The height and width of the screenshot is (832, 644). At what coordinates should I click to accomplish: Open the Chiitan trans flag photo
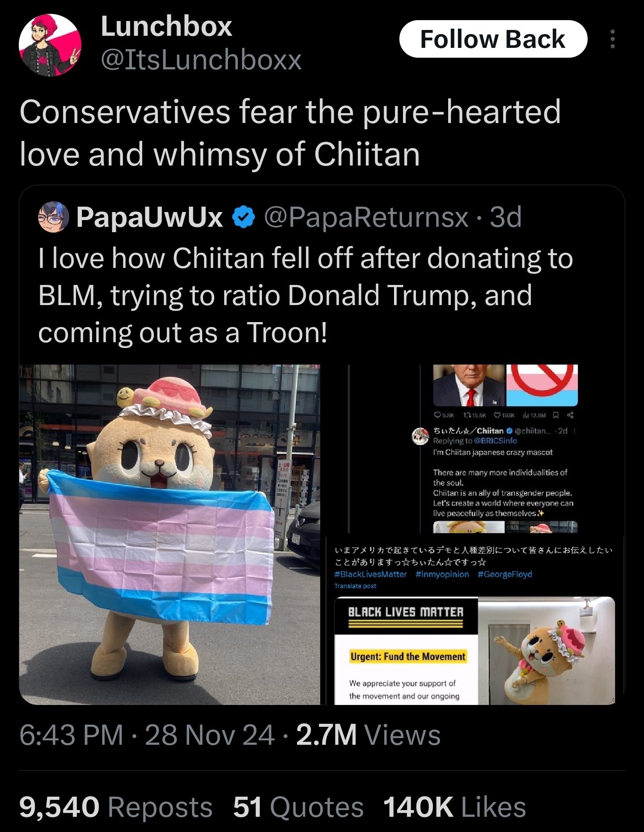click(169, 535)
